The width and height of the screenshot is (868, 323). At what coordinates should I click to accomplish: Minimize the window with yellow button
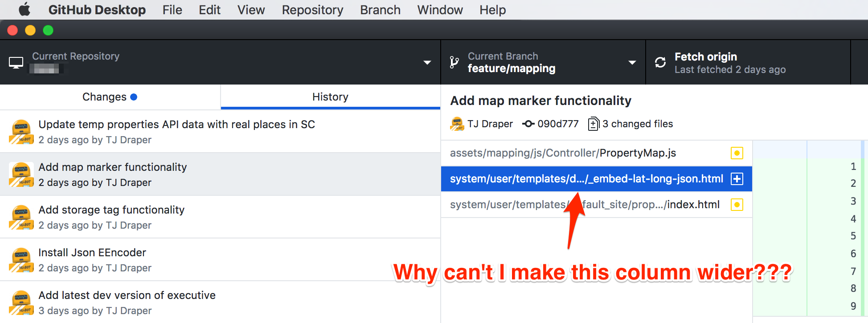(x=30, y=30)
